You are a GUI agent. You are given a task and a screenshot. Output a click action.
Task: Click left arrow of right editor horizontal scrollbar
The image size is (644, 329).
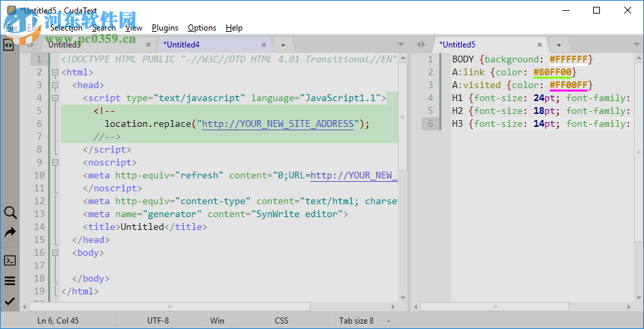point(416,307)
